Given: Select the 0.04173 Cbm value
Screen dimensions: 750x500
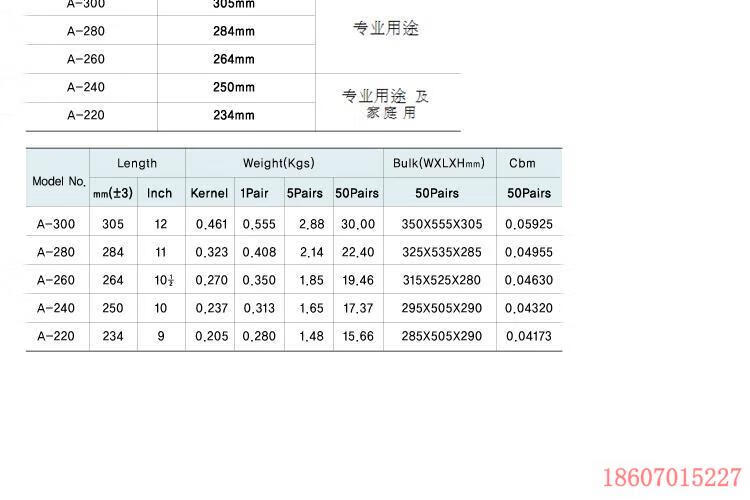Looking at the screenshot, I should (529, 337).
